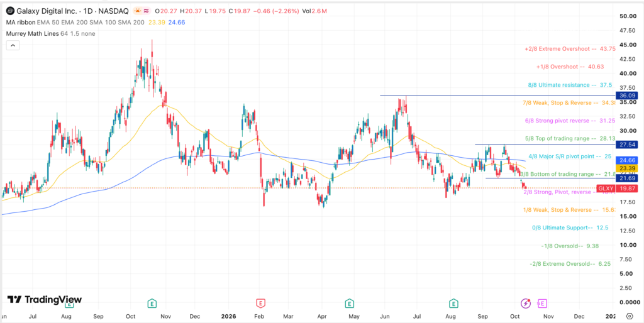Click the high price value 20.37
This screenshot has height=323, width=644.
pos(193,11)
